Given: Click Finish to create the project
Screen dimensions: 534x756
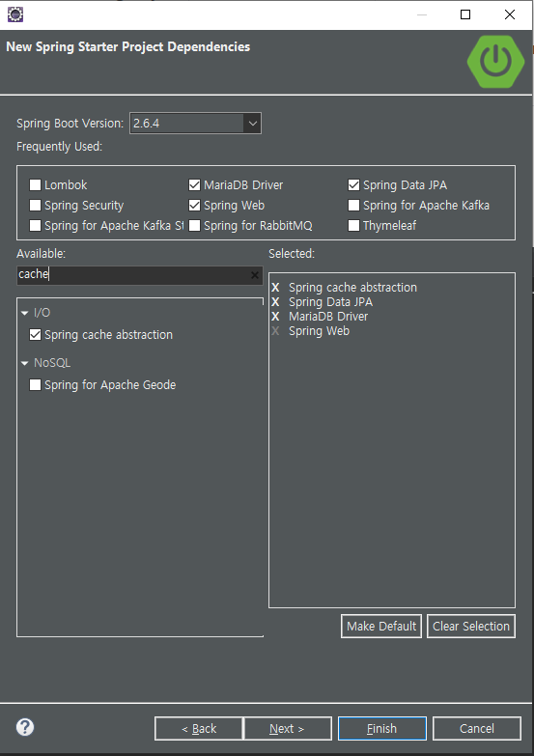Looking at the screenshot, I should 382,728.
